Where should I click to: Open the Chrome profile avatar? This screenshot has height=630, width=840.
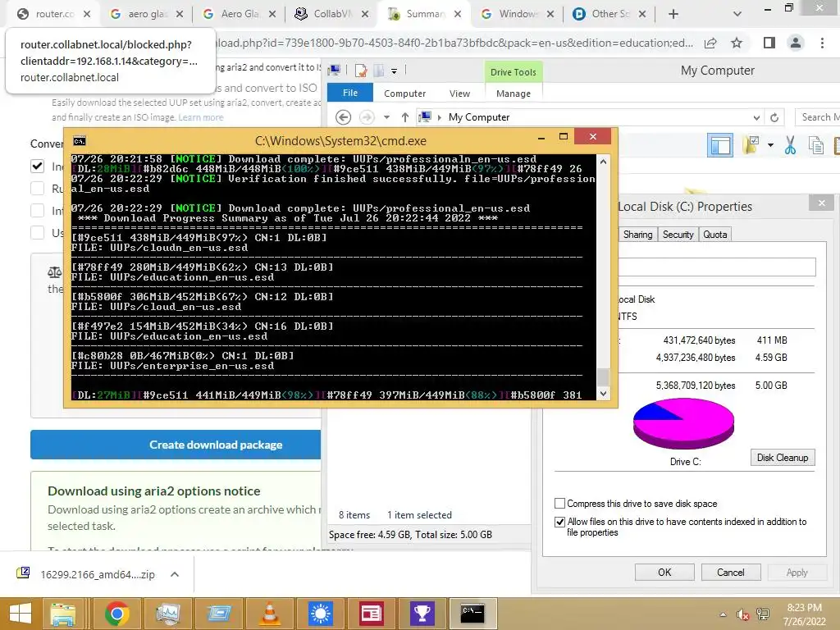pyautogui.click(x=796, y=43)
